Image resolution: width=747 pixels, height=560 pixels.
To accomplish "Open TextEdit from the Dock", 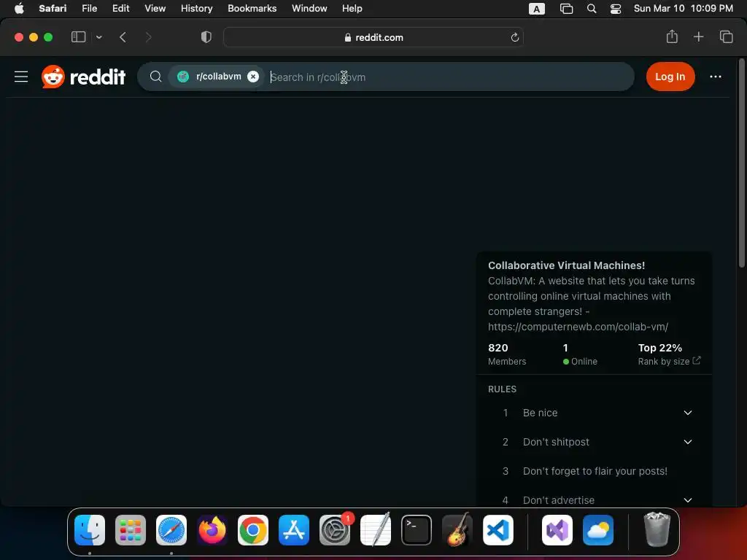I will pyautogui.click(x=376, y=530).
